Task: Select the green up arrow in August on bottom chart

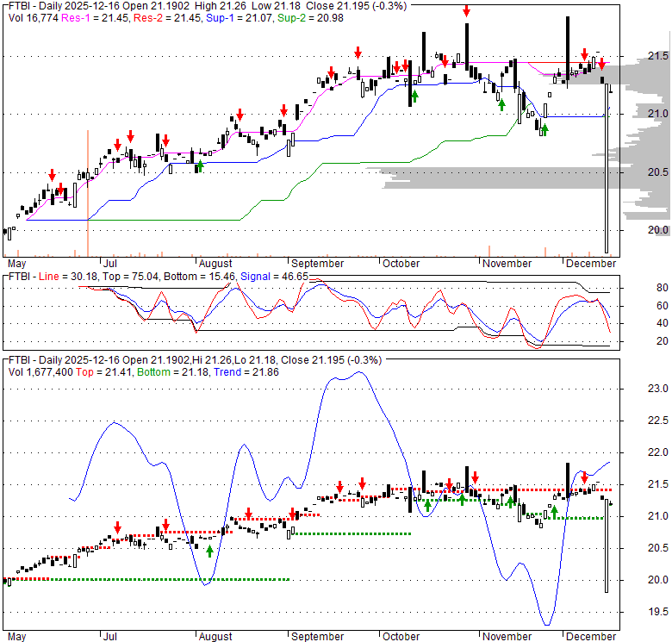Action: tap(209, 551)
